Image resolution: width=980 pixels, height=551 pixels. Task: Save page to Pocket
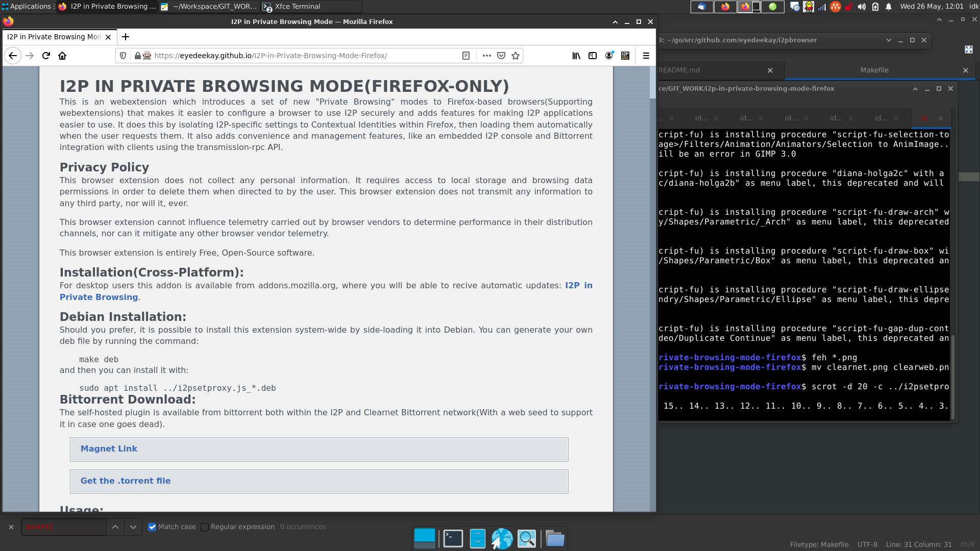pos(501,56)
